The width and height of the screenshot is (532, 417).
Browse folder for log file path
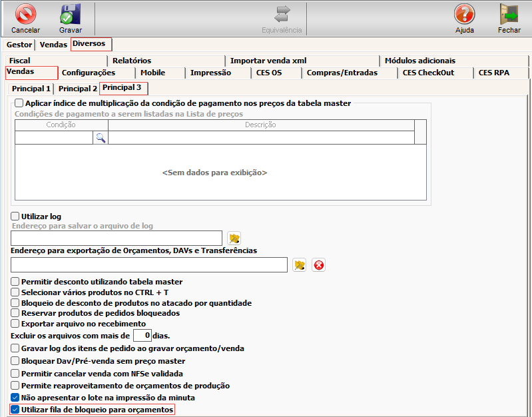point(234,238)
